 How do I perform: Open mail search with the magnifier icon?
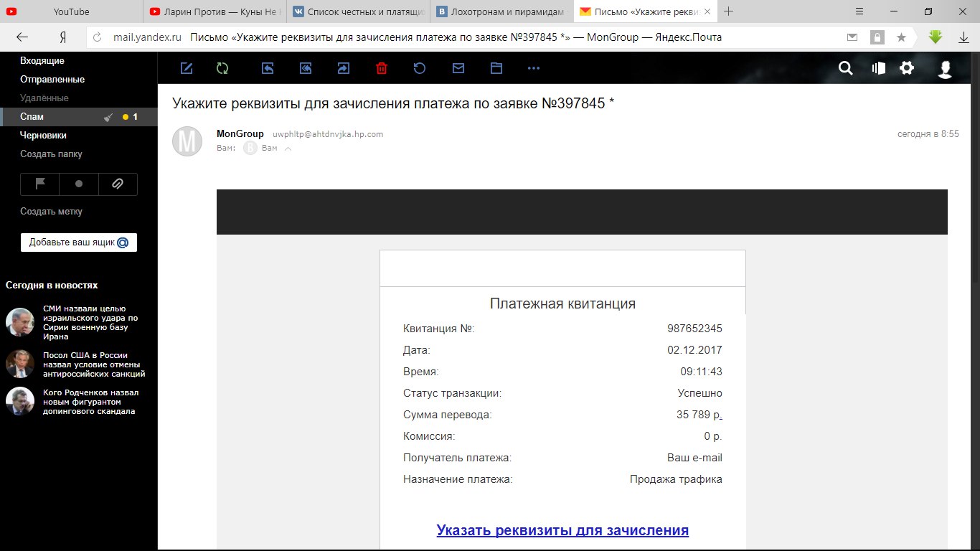(846, 68)
